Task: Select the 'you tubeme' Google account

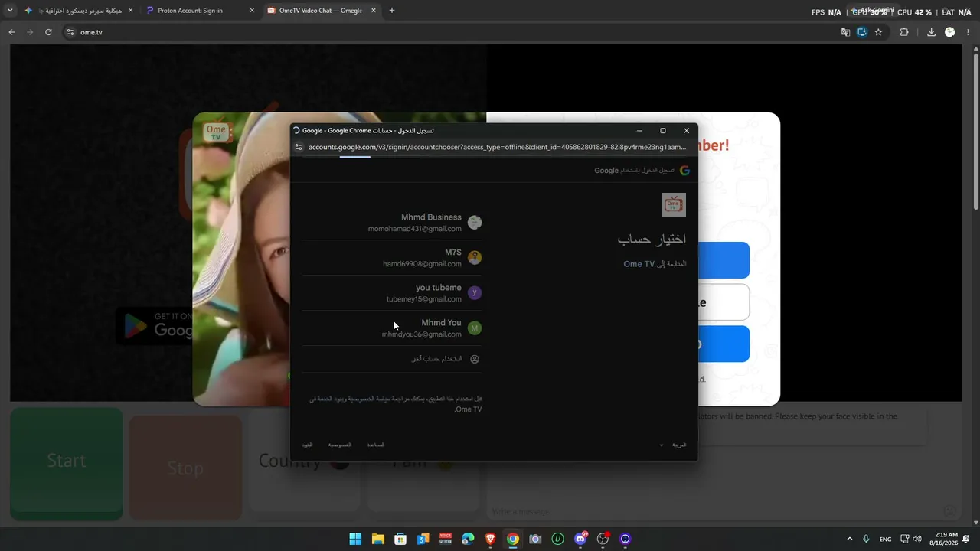Action: [392, 293]
